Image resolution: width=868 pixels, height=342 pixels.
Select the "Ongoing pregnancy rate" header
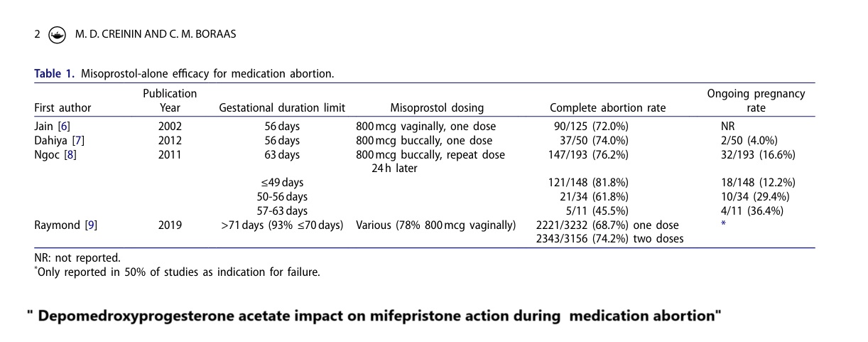coord(756,100)
